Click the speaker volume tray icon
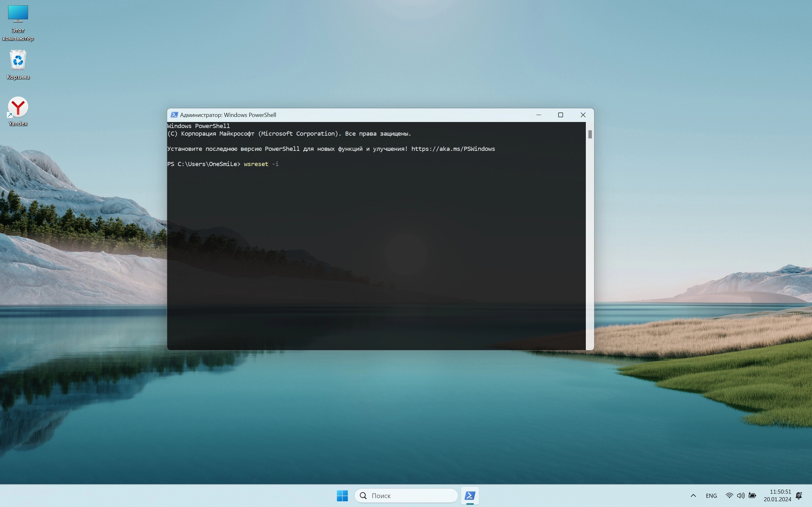Screen dimensions: 812x507 741,496
